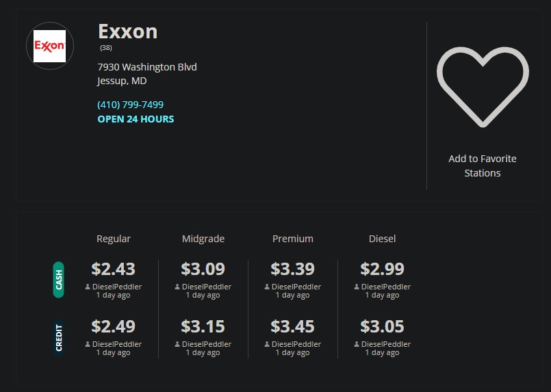
Task: Click the OPEN 24 HOURS label
Action: [136, 119]
